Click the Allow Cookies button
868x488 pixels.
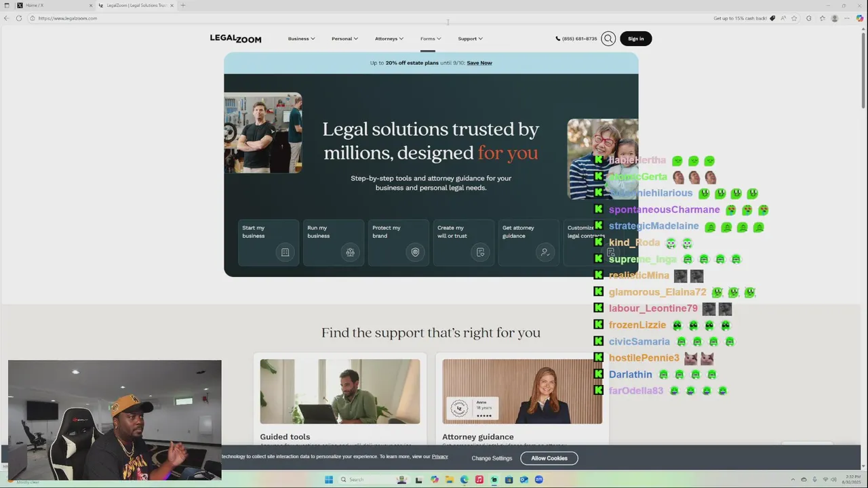point(549,458)
